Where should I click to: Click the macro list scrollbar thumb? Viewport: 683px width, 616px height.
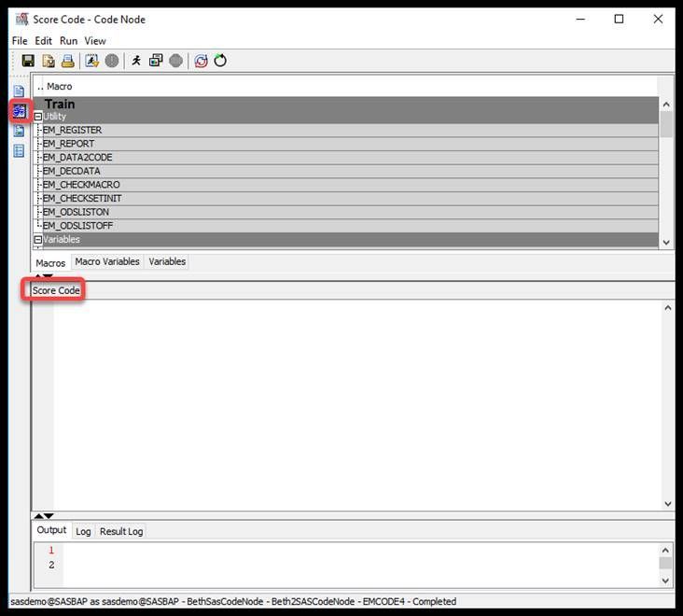pyautogui.click(x=666, y=124)
